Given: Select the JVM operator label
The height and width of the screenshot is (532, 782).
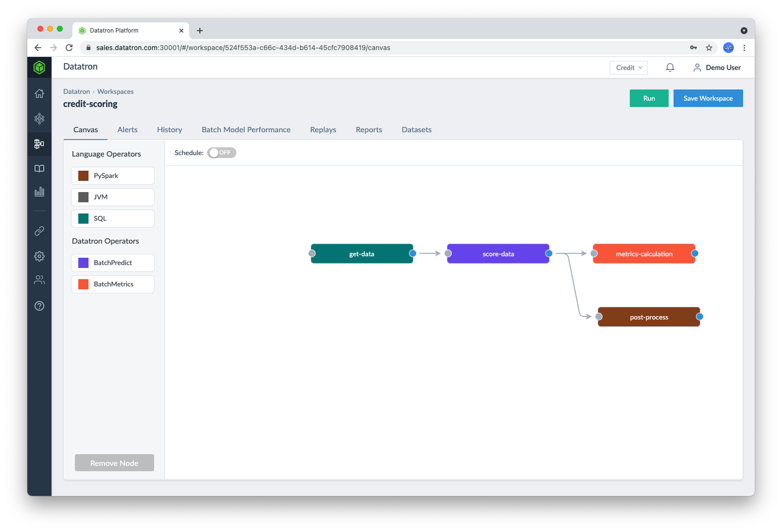Looking at the screenshot, I should (x=101, y=197).
